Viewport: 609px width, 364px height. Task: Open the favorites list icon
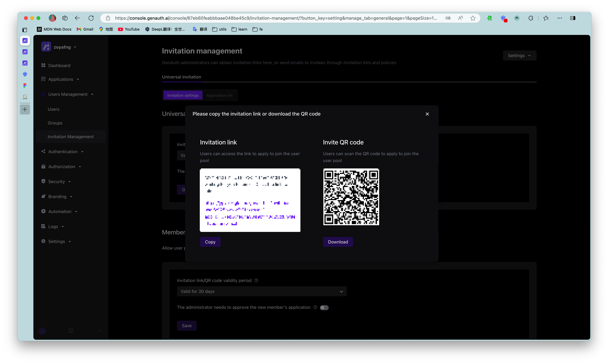[546, 18]
